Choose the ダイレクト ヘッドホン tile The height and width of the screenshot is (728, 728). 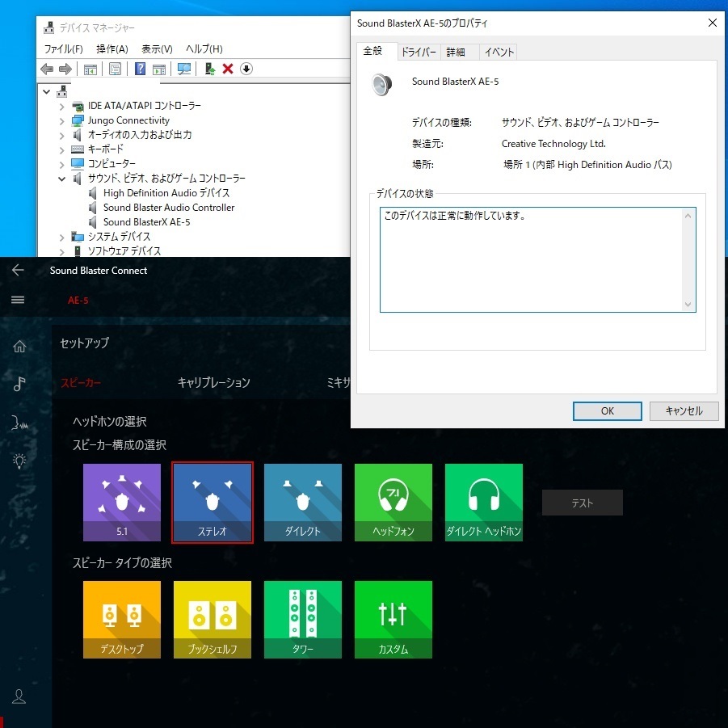pos(484,503)
